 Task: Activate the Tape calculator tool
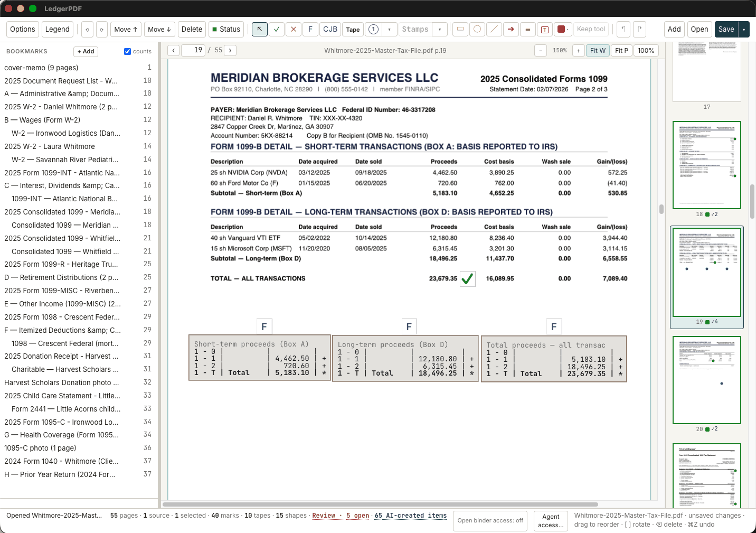(x=353, y=29)
